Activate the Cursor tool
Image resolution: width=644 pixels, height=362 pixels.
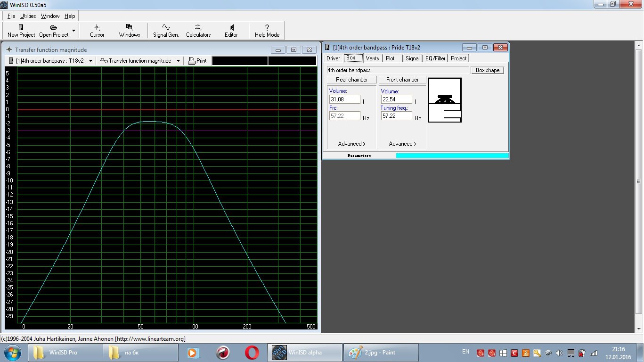pos(97,31)
